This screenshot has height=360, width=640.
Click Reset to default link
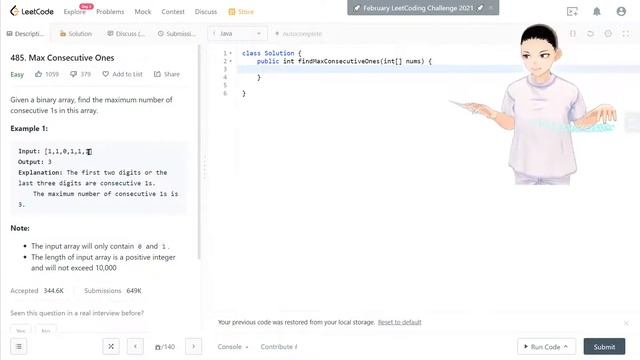pos(399,322)
